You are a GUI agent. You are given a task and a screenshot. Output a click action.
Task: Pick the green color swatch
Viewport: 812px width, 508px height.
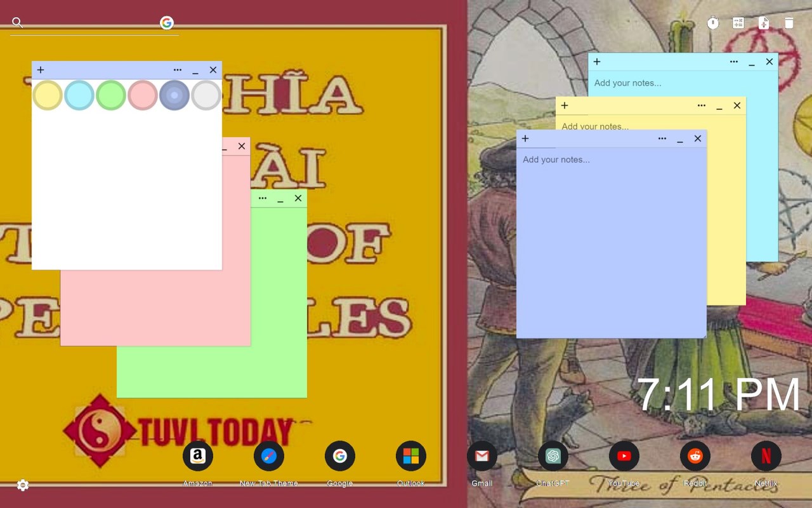[111, 95]
